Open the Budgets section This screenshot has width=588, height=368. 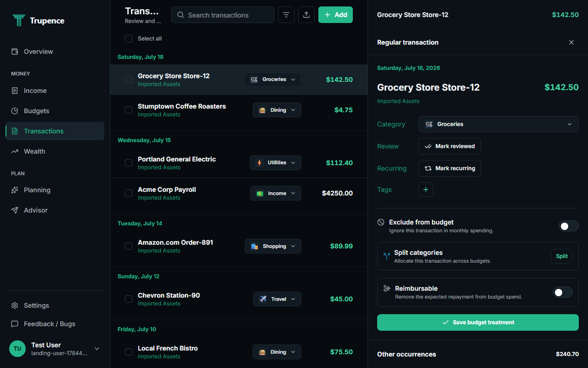point(55,111)
